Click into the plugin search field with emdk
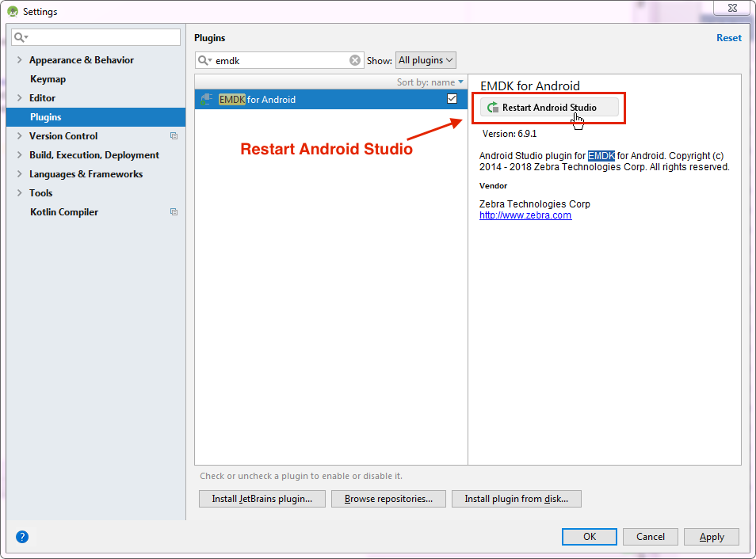 (x=281, y=60)
